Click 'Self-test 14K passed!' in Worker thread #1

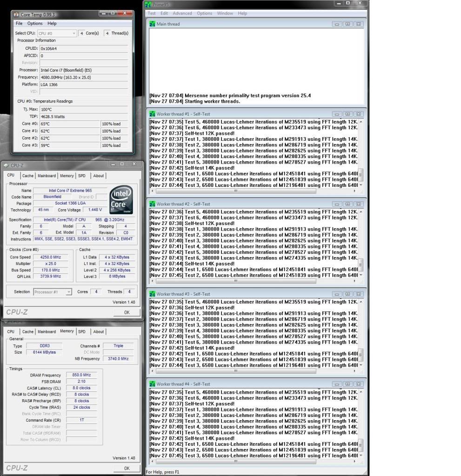[210, 168]
